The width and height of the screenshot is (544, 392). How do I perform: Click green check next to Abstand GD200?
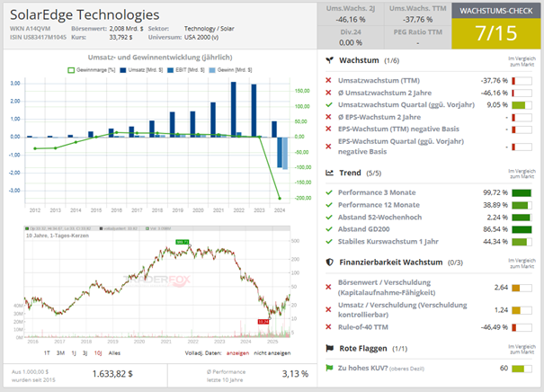coord(329,229)
